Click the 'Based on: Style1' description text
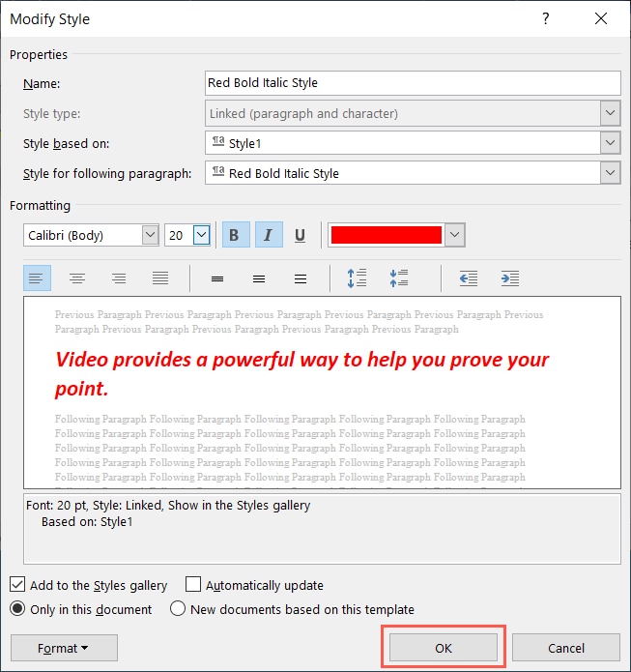 click(x=87, y=522)
